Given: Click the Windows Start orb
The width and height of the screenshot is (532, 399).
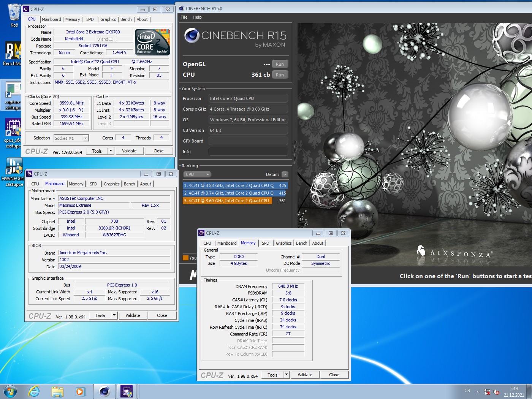Looking at the screenshot, I should pyautogui.click(x=10, y=391).
